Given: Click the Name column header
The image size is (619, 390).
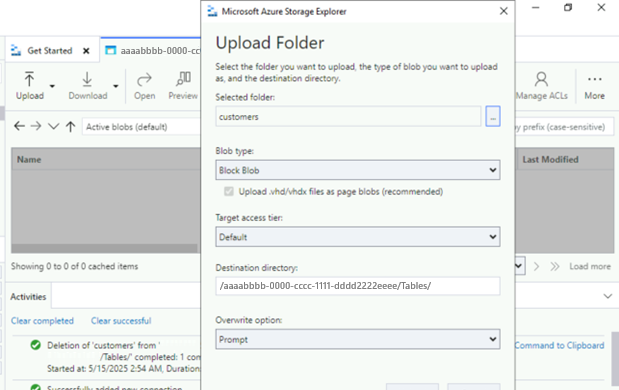Looking at the screenshot, I should 106,159.
